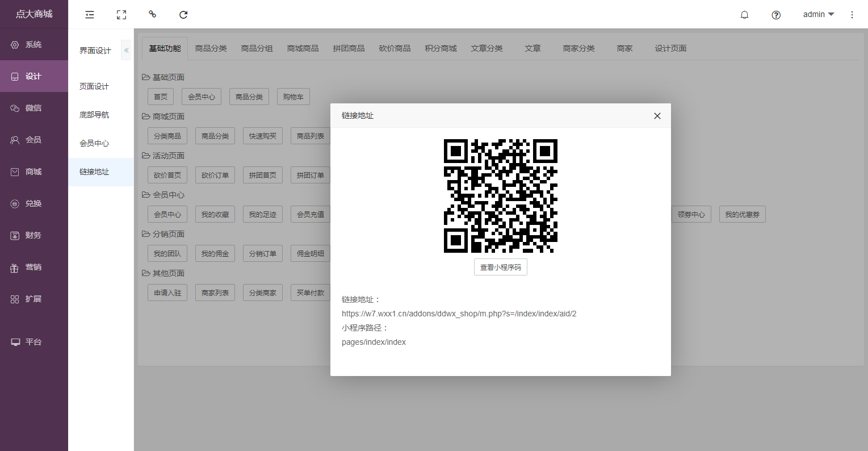Image resolution: width=868 pixels, height=451 pixels.
Task: Click the 砍价首页 button
Action: click(x=167, y=175)
